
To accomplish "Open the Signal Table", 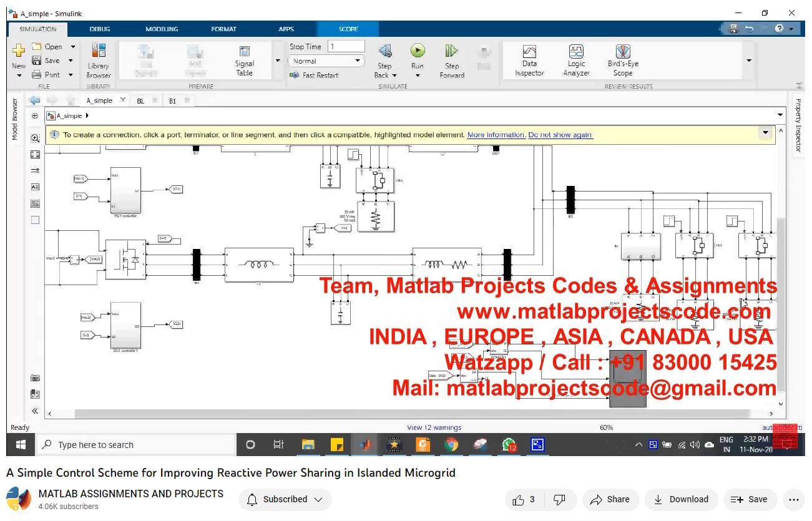I will pos(245,60).
